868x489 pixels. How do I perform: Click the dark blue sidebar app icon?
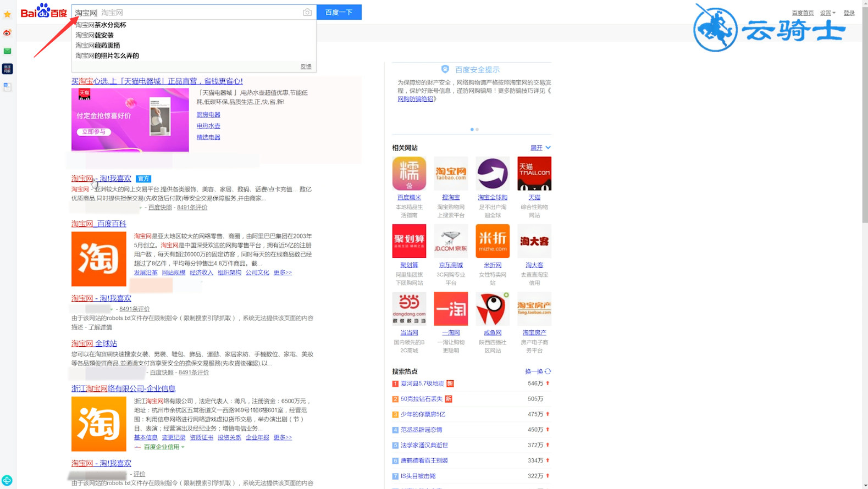point(7,69)
